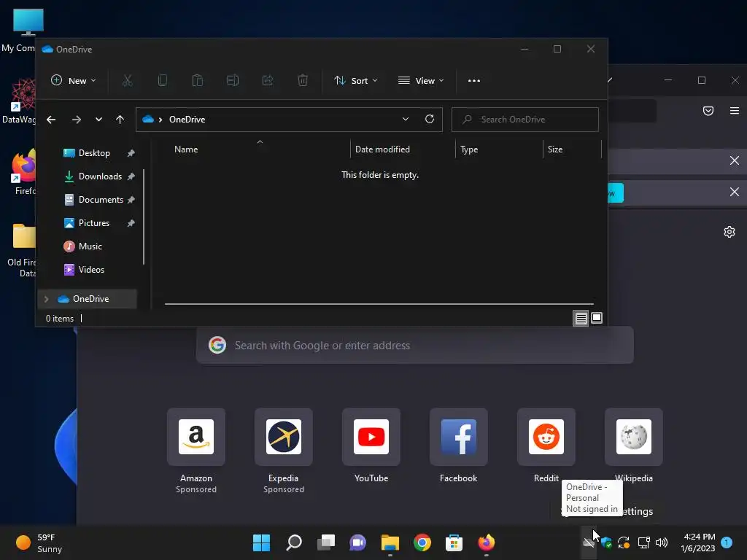Open Music in the navigation pane
The height and width of the screenshot is (560, 747).
90,246
